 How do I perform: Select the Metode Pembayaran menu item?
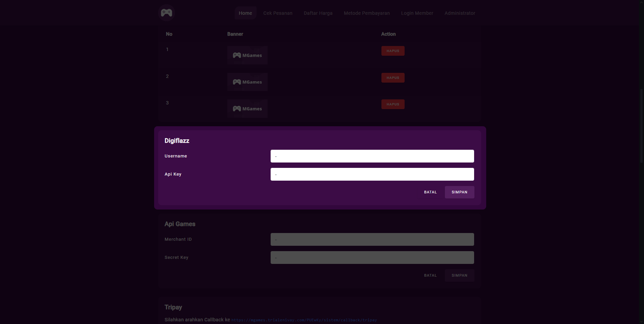pyautogui.click(x=367, y=13)
